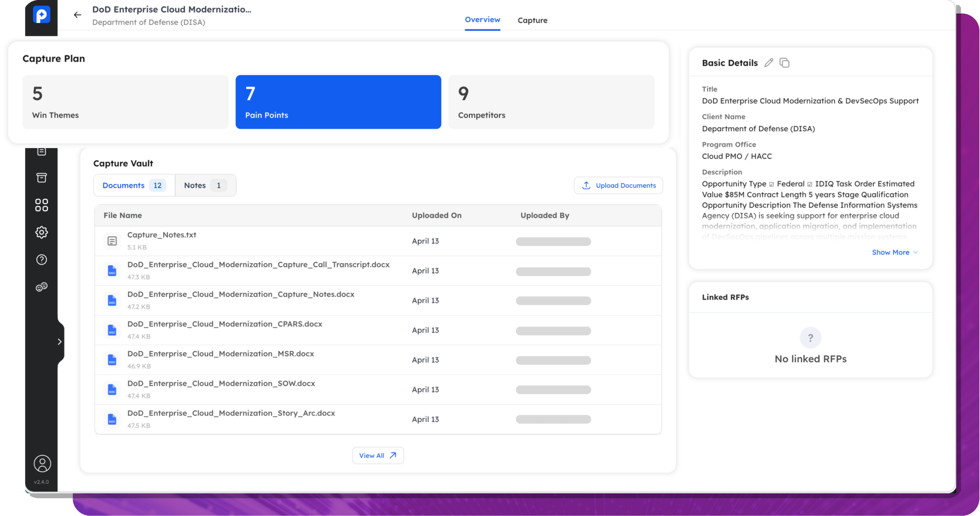Open the Win Themes card
980x516 pixels.
pos(125,102)
